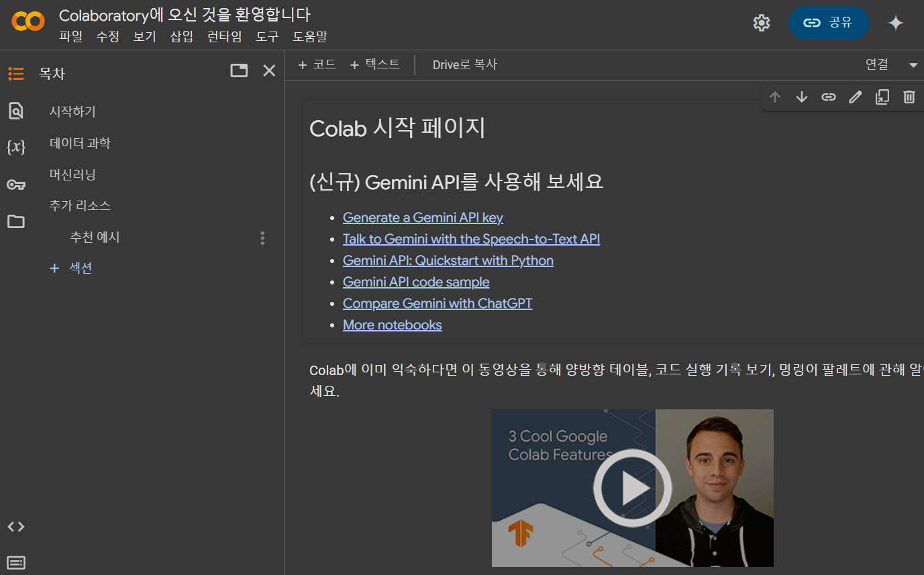Go to 데이터 과학 section in contents
Viewport: 924px width, 575px height.
(x=80, y=143)
